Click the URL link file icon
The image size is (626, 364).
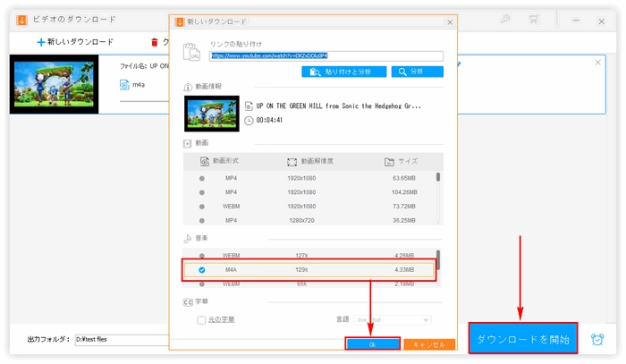(x=190, y=53)
